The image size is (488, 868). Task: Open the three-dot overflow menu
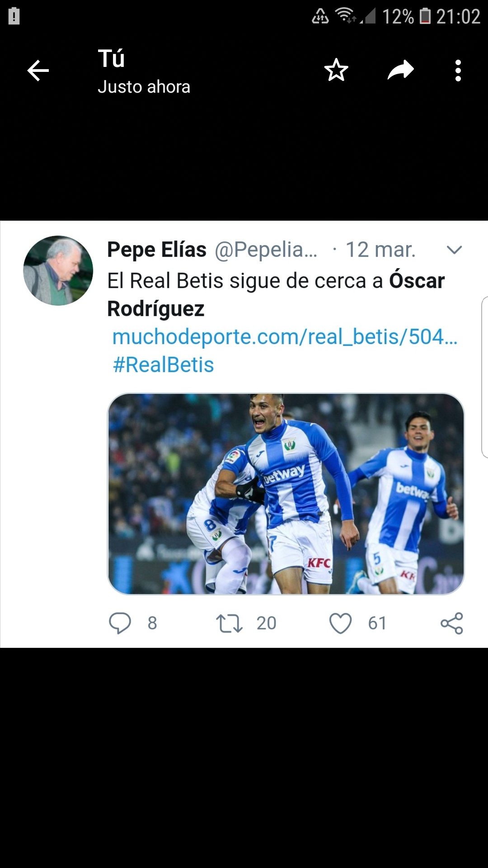coord(458,71)
